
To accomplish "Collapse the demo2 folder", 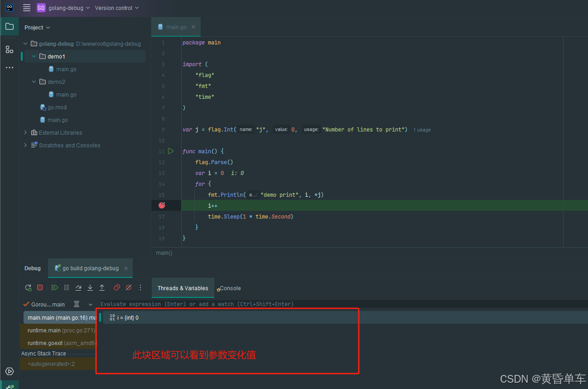I will [x=34, y=82].
